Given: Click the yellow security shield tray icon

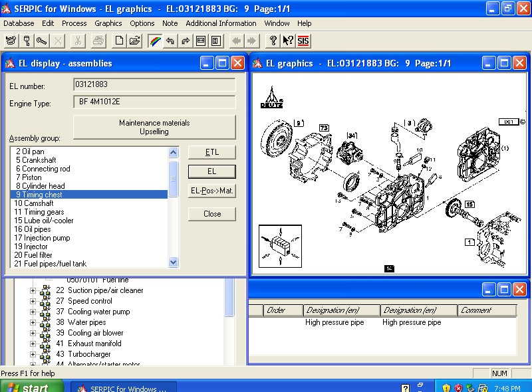Looking at the screenshot, I should tap(446, 387).
